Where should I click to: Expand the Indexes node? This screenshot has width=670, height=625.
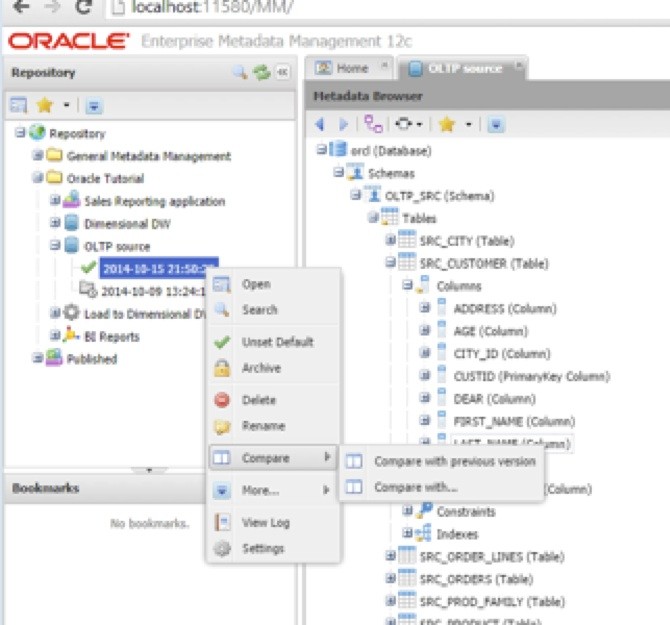tap(407, 533)
